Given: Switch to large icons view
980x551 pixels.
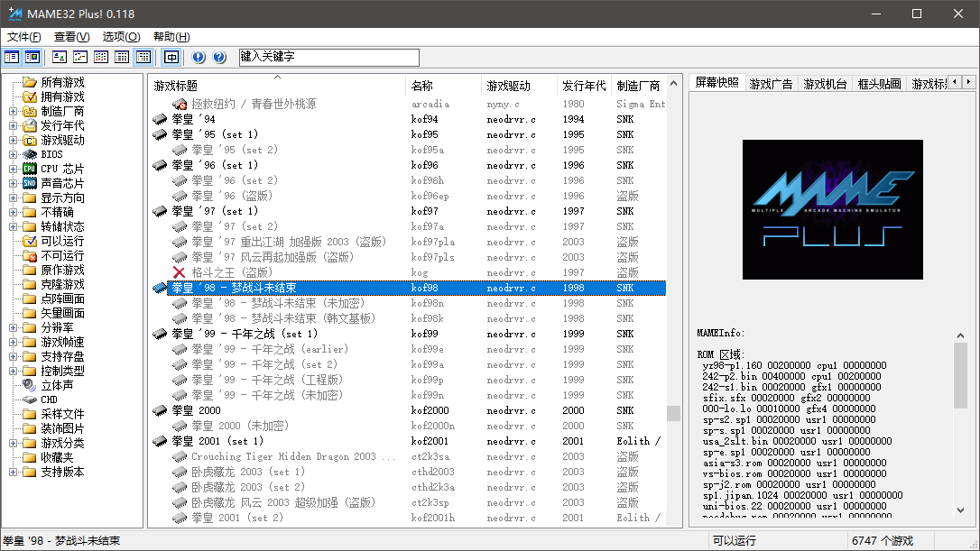Looking at the screenshot, I should click(60, 58).
